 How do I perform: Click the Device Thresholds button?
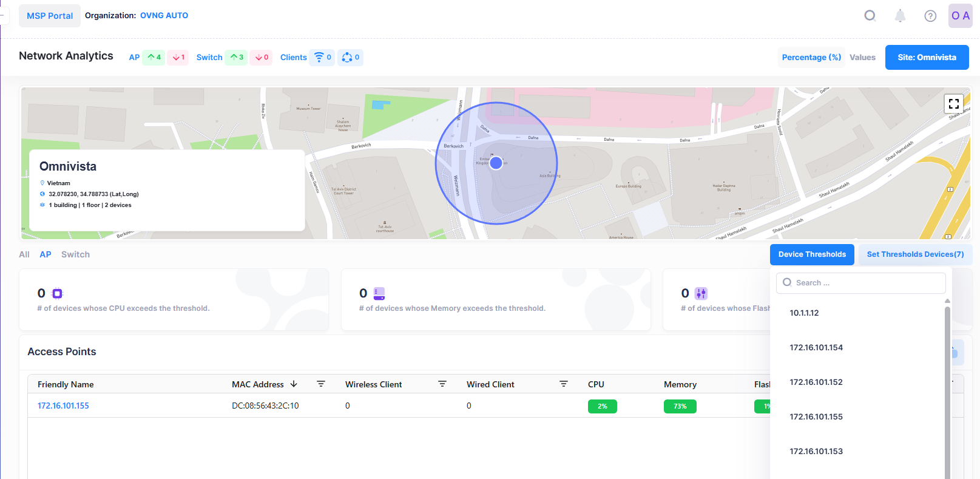click(x=812, y=254)
